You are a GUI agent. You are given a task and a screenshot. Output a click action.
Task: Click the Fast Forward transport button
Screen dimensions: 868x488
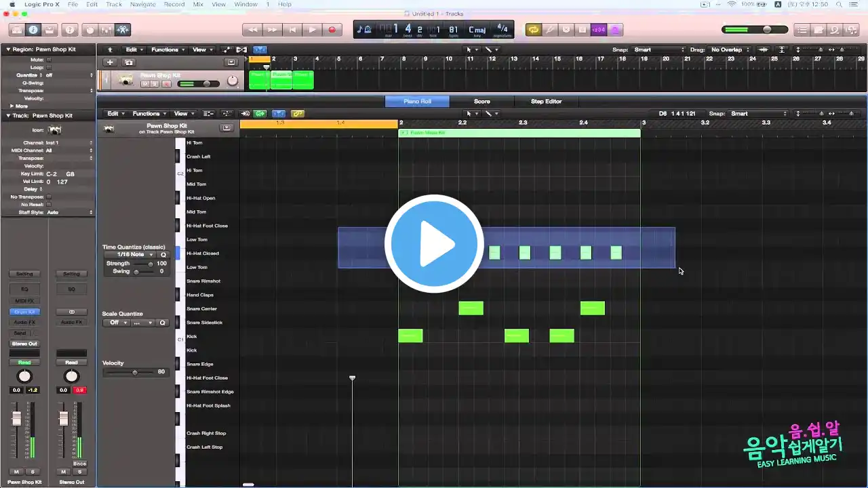pyautogui.click(x=272, y=30)
